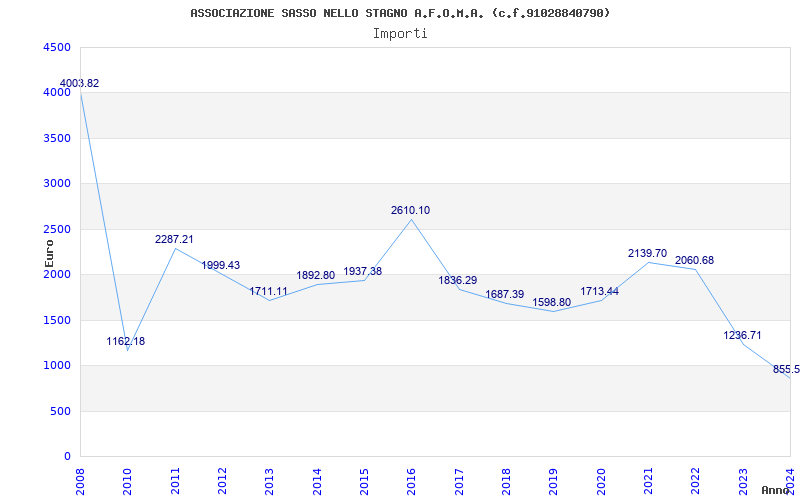Click x-axis year 2016
The image size is (800, 500).
(411, 481)
